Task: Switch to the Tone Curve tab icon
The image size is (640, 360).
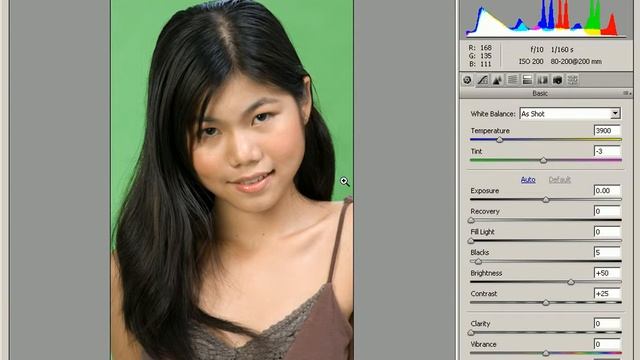Action: [482, 80]
